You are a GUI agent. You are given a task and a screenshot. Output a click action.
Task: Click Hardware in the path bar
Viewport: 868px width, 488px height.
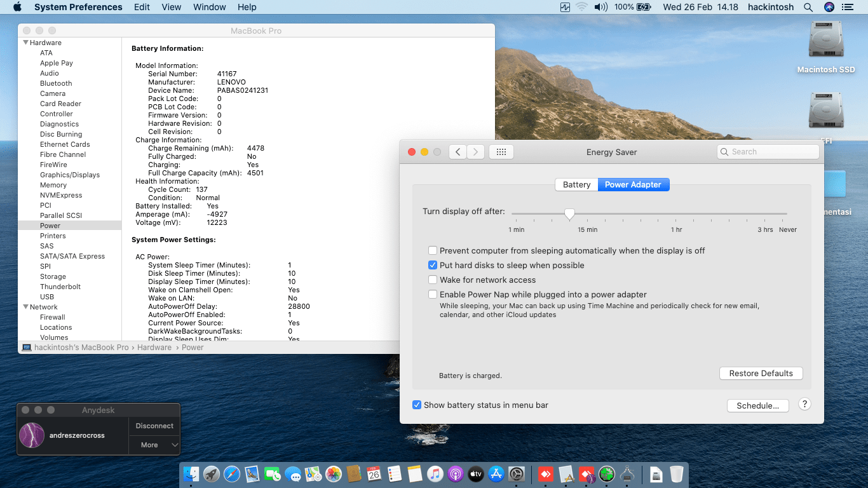(154, 348)
